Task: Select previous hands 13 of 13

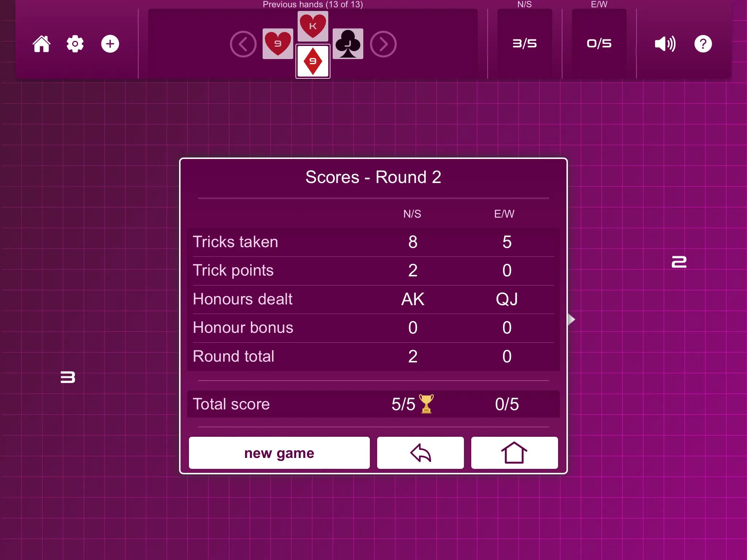Action: [314, 5]
